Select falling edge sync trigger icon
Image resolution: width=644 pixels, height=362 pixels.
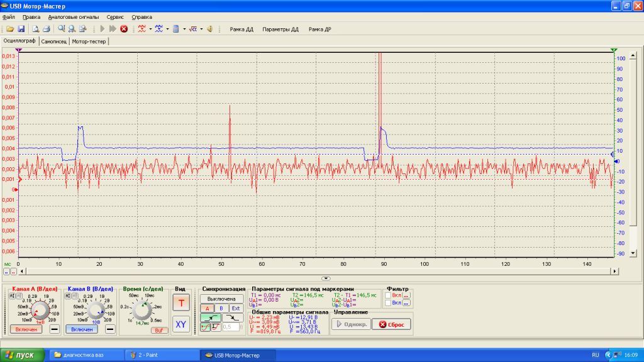pyautogui.click(x=233, y=317)
